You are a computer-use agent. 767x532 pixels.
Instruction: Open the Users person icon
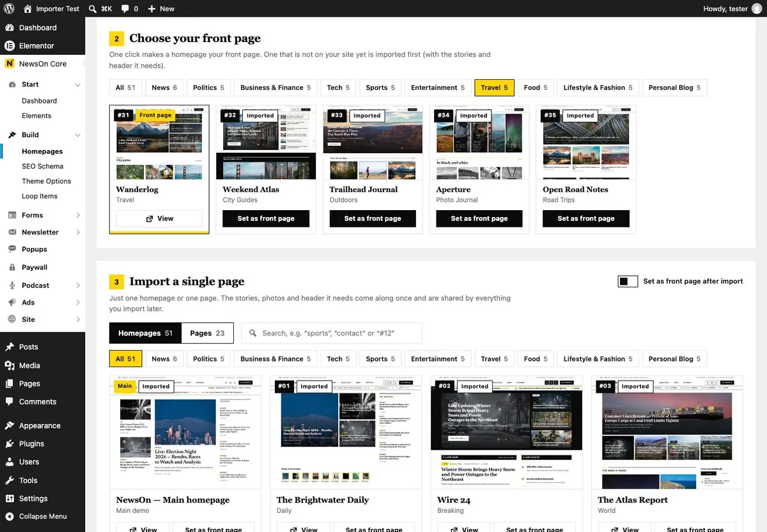pyautogui.click(x=10, y=462)
